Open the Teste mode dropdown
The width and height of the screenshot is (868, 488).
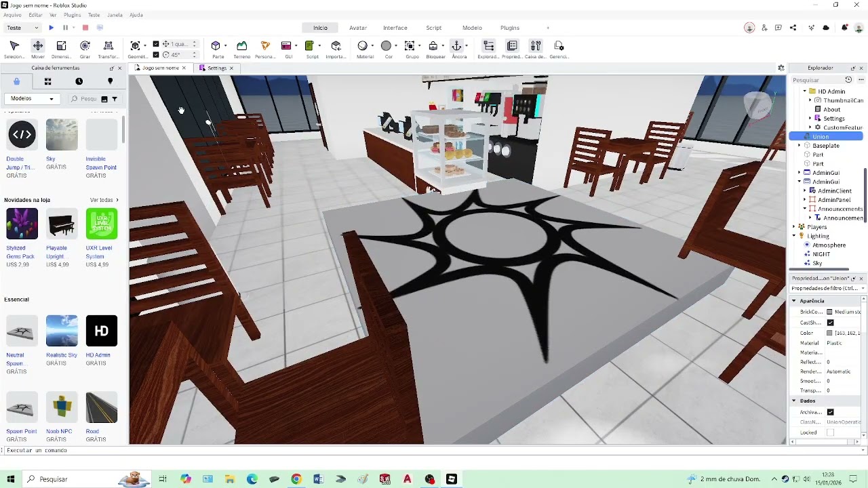tap(23, 28)
